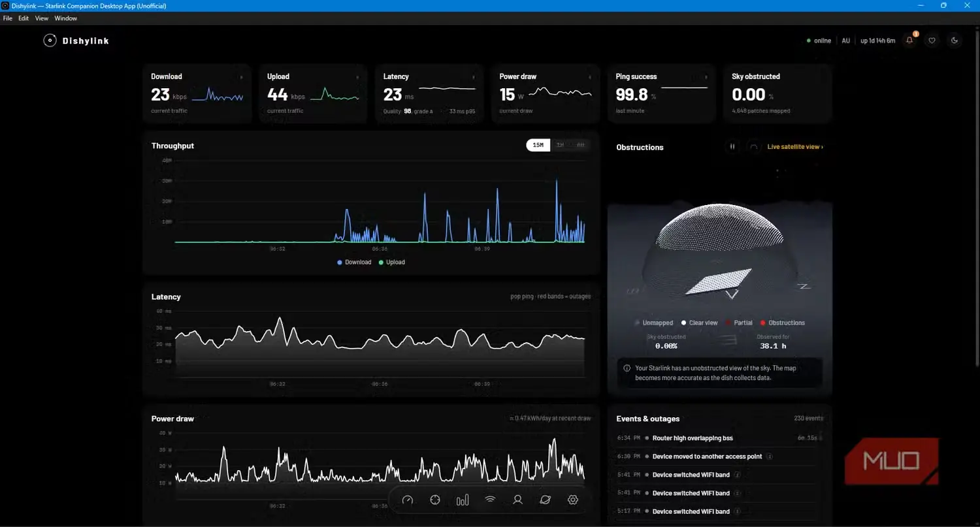
Task: Expand the Latency card using its arrow
Action: coord(474,77)
